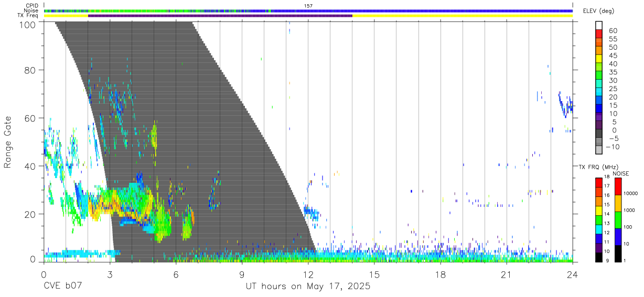The height and width of the screenshot is (297, 644).
Task: Click the 'TX Freq' row label
Action: point(28,16)
